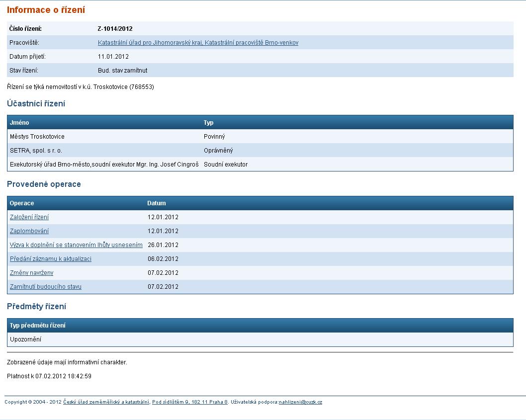This screenshot has width=526, height=420.
Task: Click Zamítnutí budoucího stavu link
Action: pos(46,287)
